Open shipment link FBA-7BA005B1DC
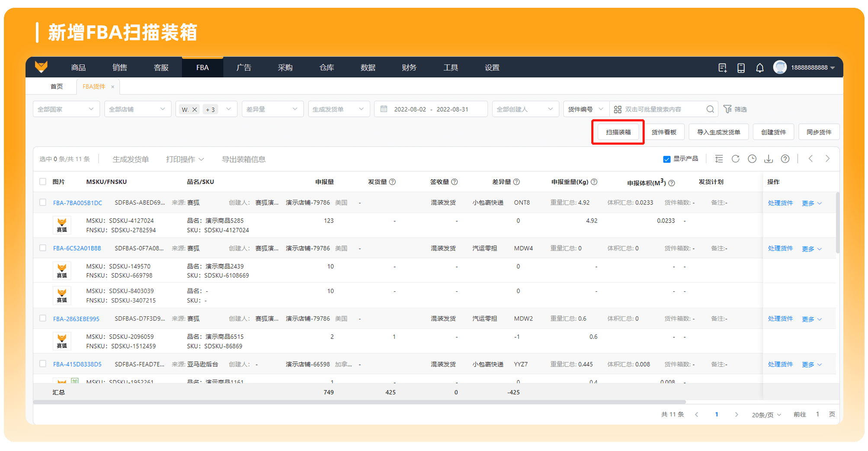 (78, 203)
